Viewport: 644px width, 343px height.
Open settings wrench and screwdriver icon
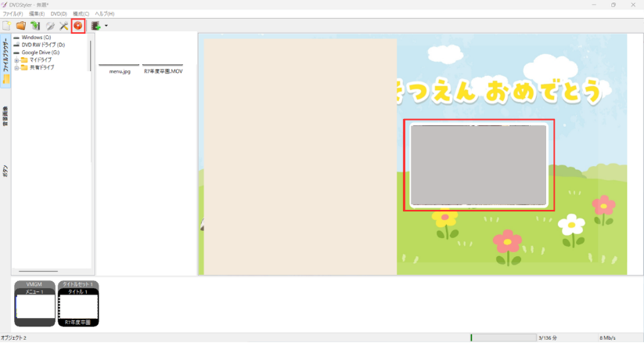point(64,26)
